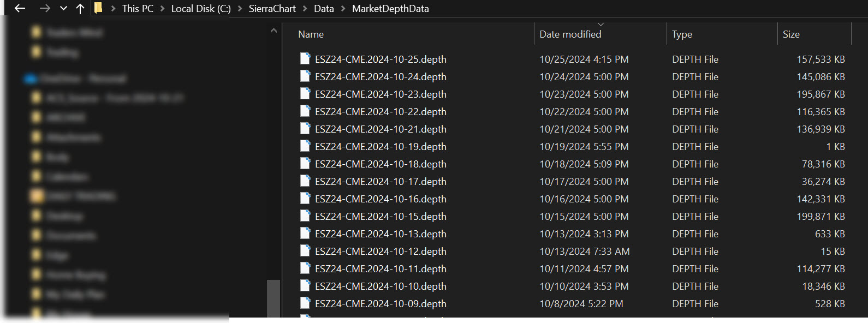Click the file icon of ESZ24-CME.2024-10-25.depth
This screenshot has height=323, width=868.
tap(305, 59)
